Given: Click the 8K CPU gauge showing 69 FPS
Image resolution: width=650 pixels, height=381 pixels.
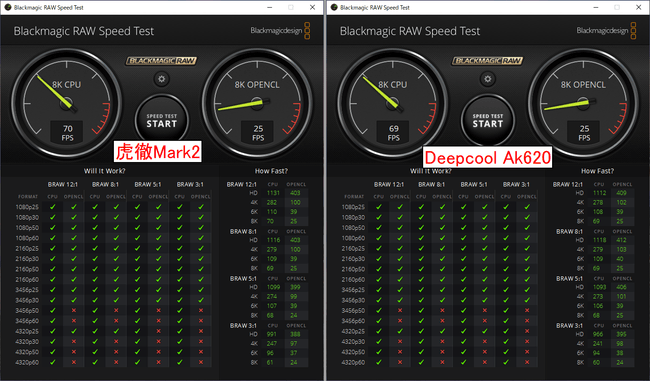Looking at the screenshot, I should (x=393, y=104).
